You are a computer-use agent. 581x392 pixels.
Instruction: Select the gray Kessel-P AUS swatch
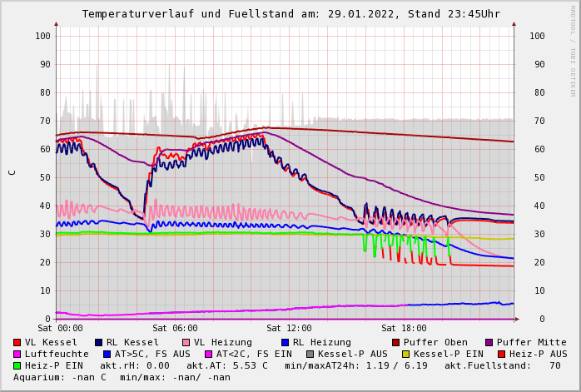point(310,355)
